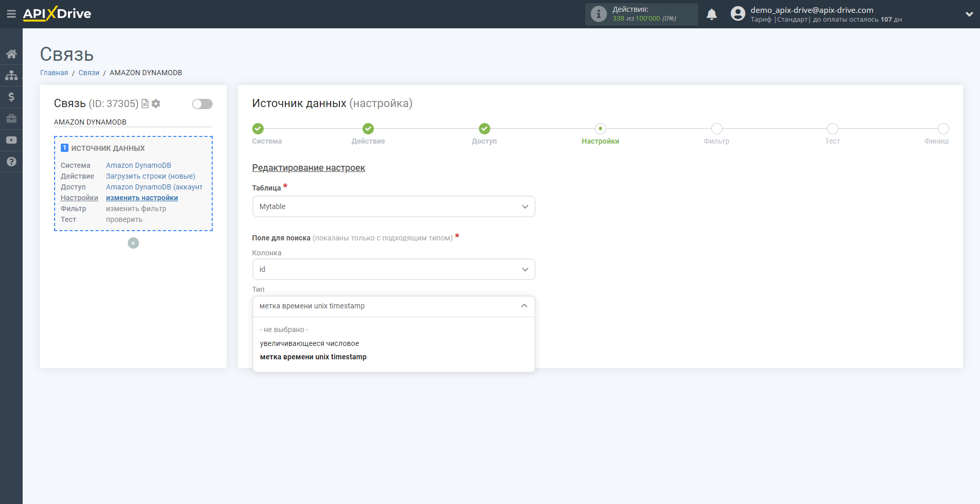
Task: Click the connection notes document icon
Action: click(x=145, y=104)
